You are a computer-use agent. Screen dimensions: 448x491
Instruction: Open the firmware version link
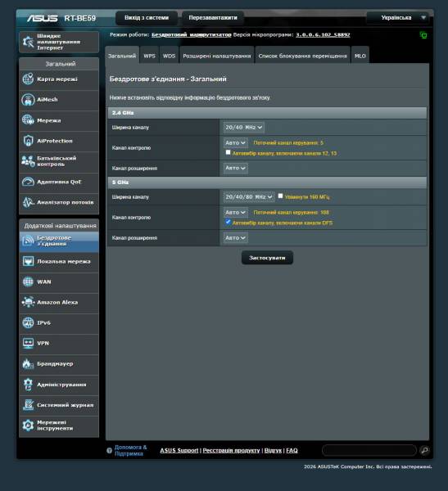coord(323,34)
